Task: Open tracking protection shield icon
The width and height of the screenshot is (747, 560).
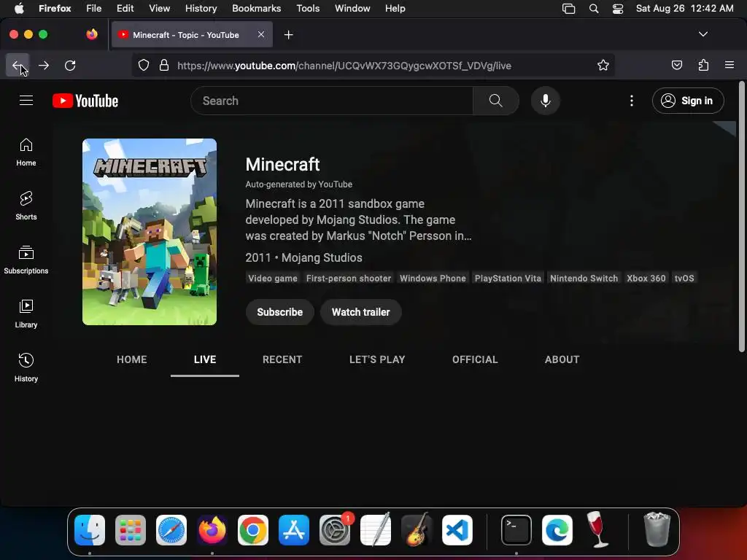Action: click(x=144, y=65)
